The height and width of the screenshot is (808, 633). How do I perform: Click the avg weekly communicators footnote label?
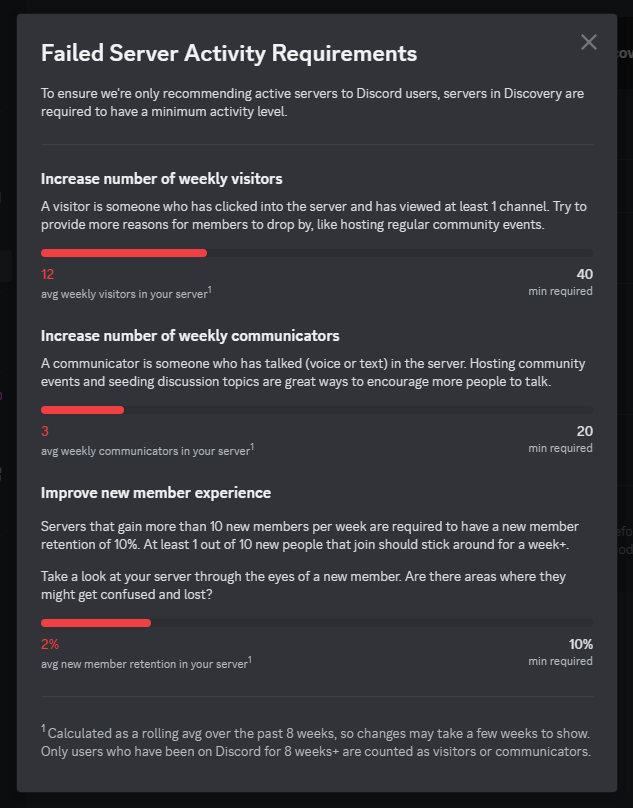[x=147, y=450]
